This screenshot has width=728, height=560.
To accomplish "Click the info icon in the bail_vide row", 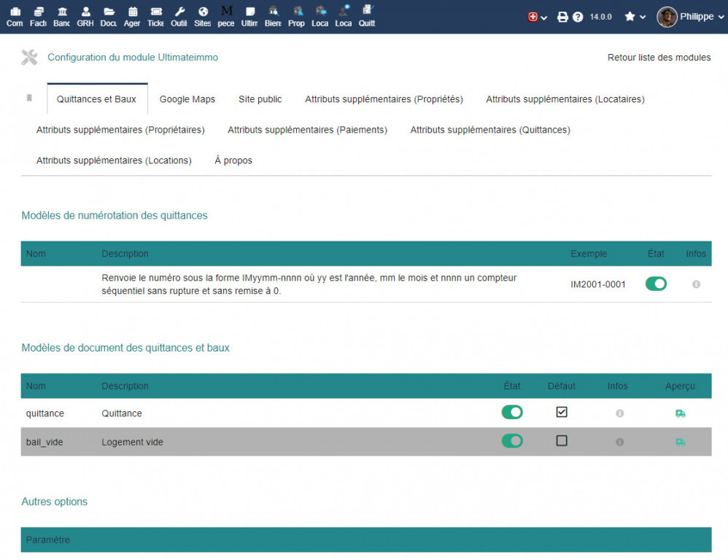I will (x=619, y=442).
